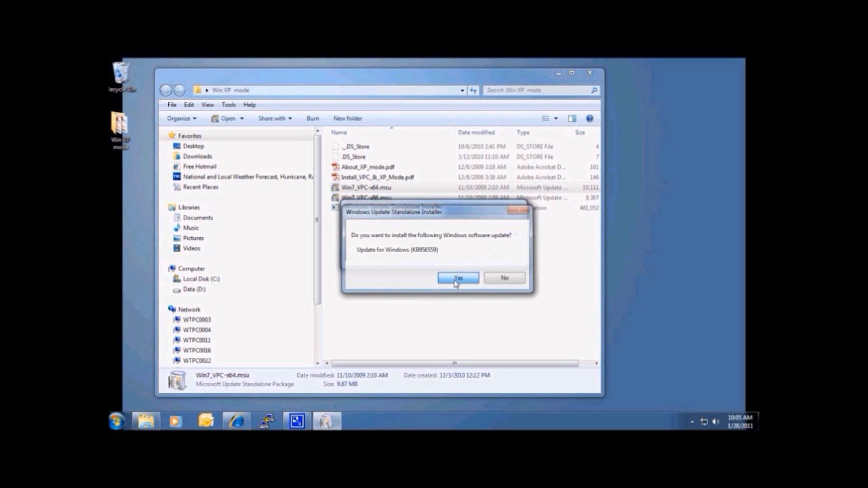This screenshot has height=488, width=868.
Task: Select the Install_VPC_&_XP_Mode.pdf icon
Action: [336, 177]
